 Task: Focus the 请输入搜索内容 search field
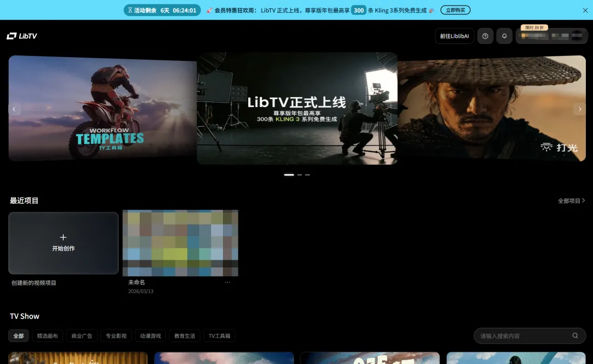pyautogui.click(x=530, y=335)
